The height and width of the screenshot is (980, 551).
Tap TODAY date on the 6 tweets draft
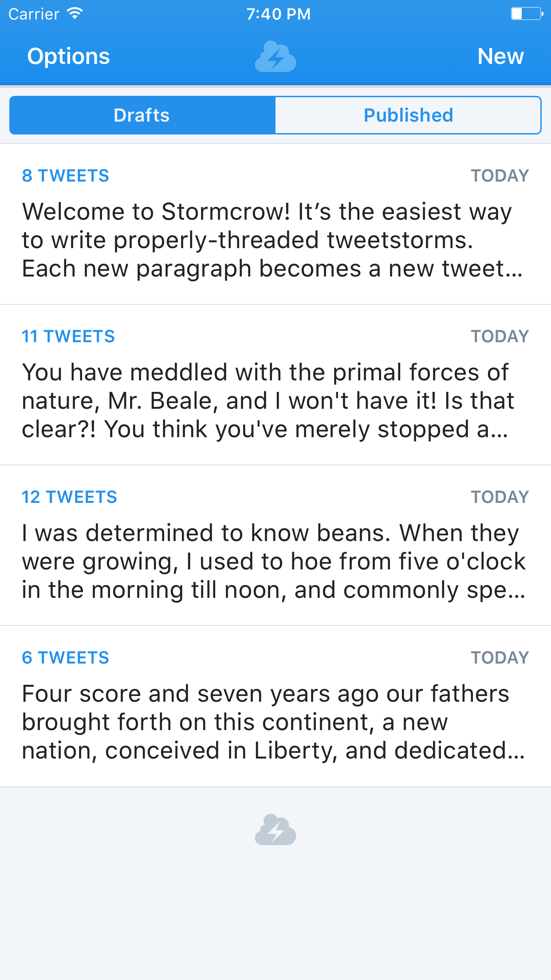[500, 658]
